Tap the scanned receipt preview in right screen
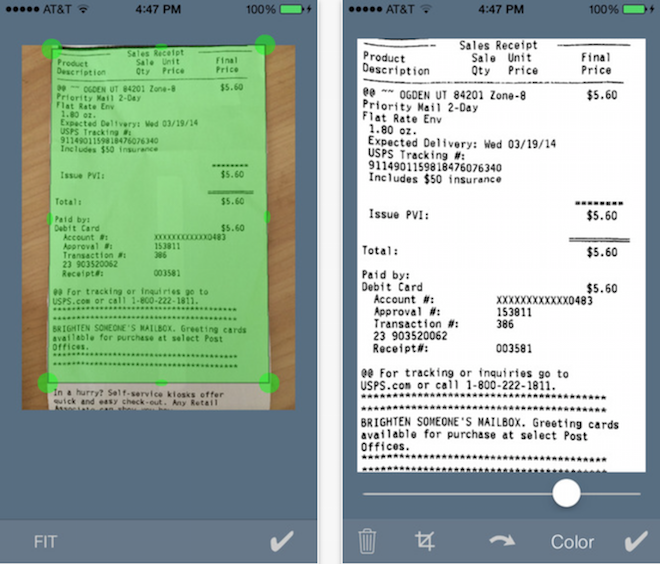 coord(501,255)
